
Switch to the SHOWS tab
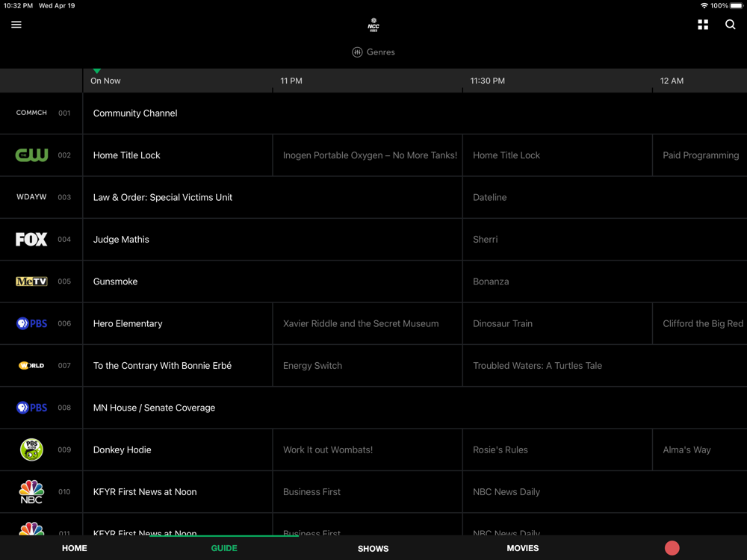373,549
